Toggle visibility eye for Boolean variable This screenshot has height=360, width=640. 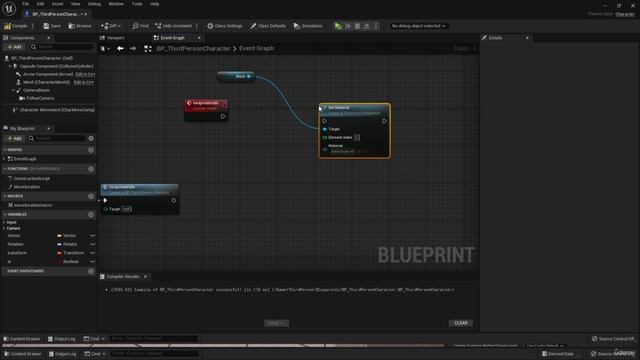(93, 261)
